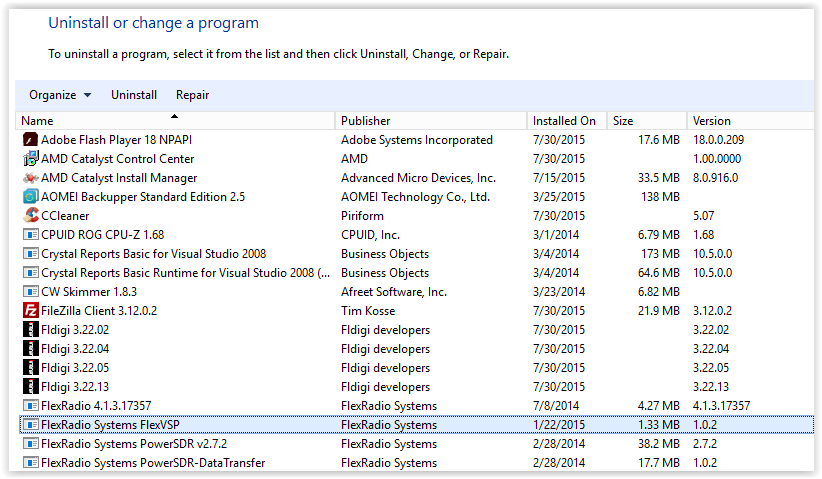Click the AMD Catalyst Install Manager icon
The height and width of the screenshot is (479, 822).
(30, 178)
